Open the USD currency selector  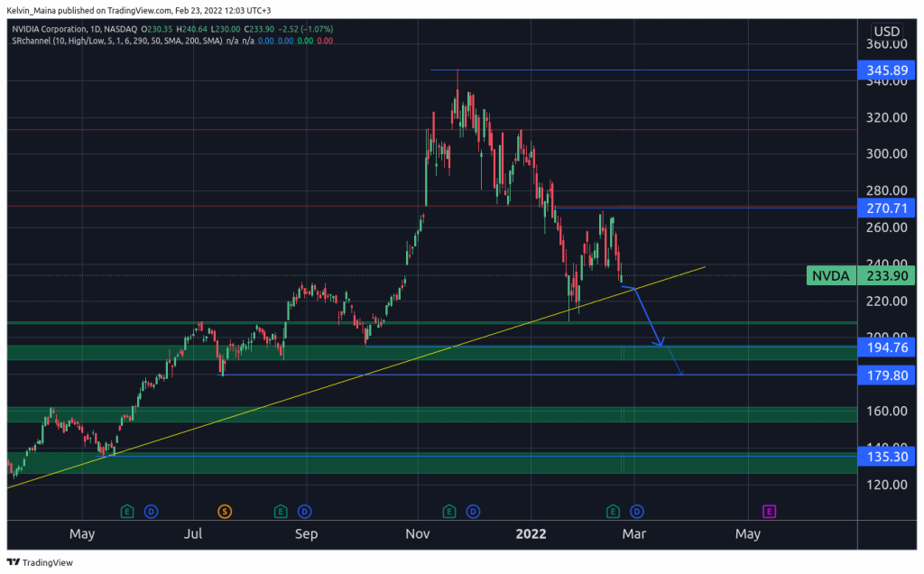(x=886, y=32)
